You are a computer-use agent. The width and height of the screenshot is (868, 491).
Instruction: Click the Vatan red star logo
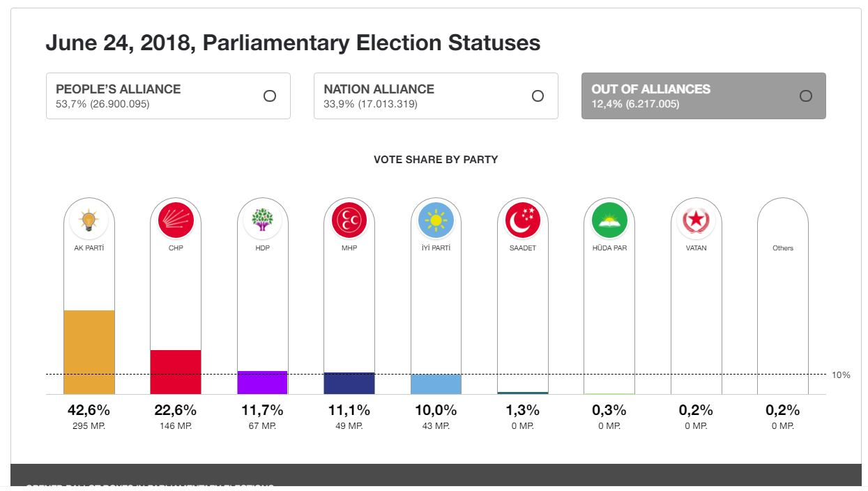(x=696, y=222)
